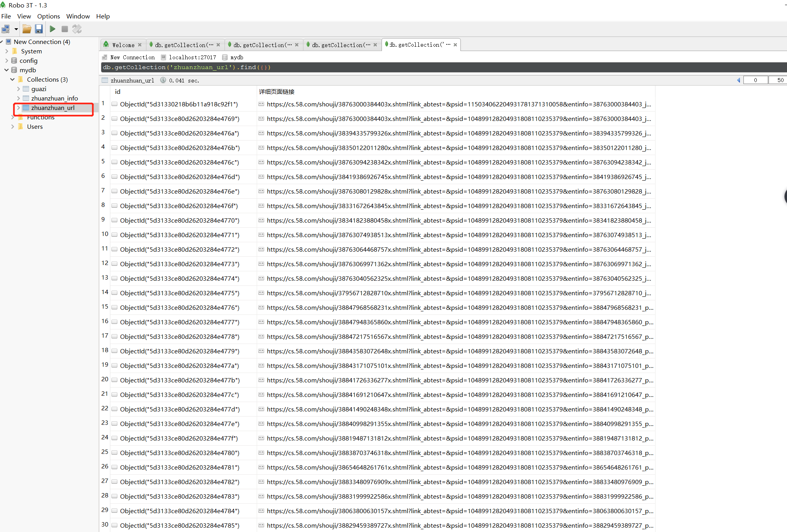Select the config database
Viewport: 787px width, 532px height.
tap(29, 60)
